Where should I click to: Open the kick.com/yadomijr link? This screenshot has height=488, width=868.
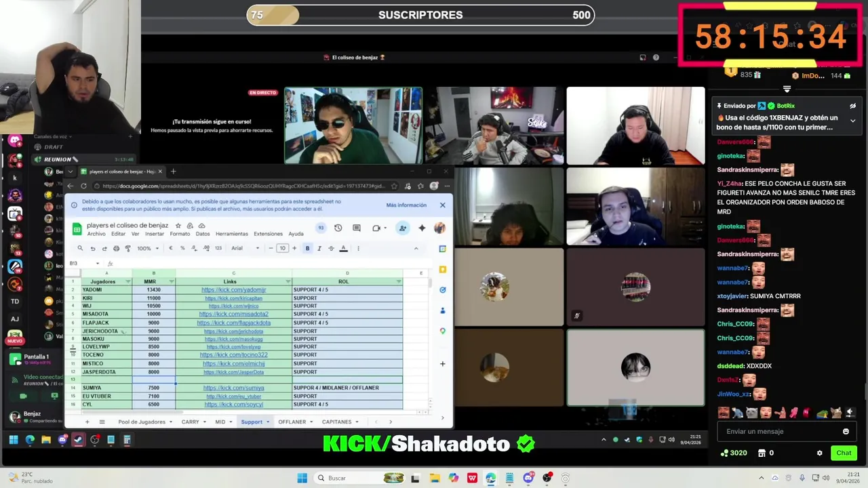tap(234, 290)
